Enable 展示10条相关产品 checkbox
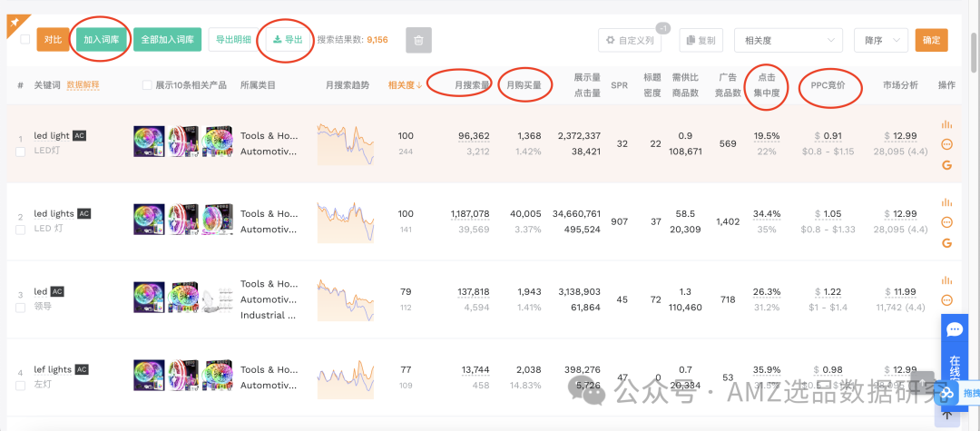The image size is (980, 431). [x=147, y=85]
